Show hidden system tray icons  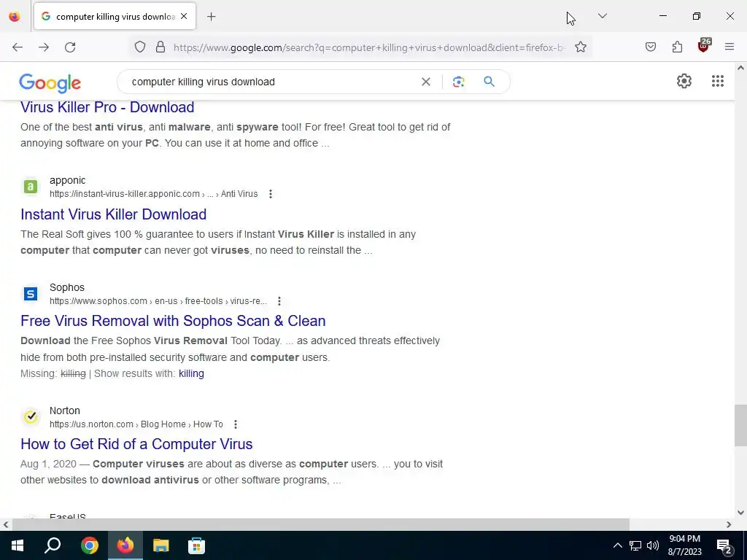pyautogui.click(x=617, y=545)
